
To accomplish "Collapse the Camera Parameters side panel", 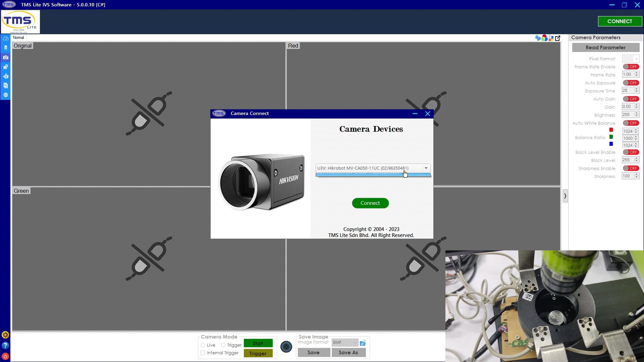I will click(565, 196).
